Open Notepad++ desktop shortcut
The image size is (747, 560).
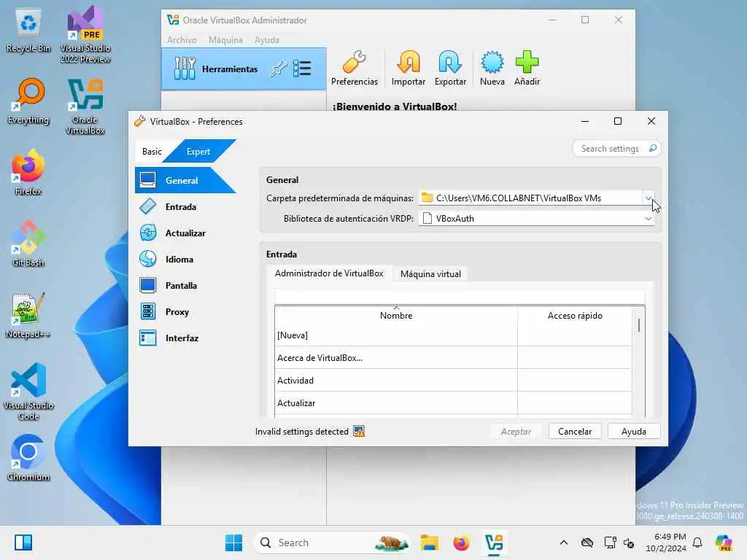pos(28,316)
